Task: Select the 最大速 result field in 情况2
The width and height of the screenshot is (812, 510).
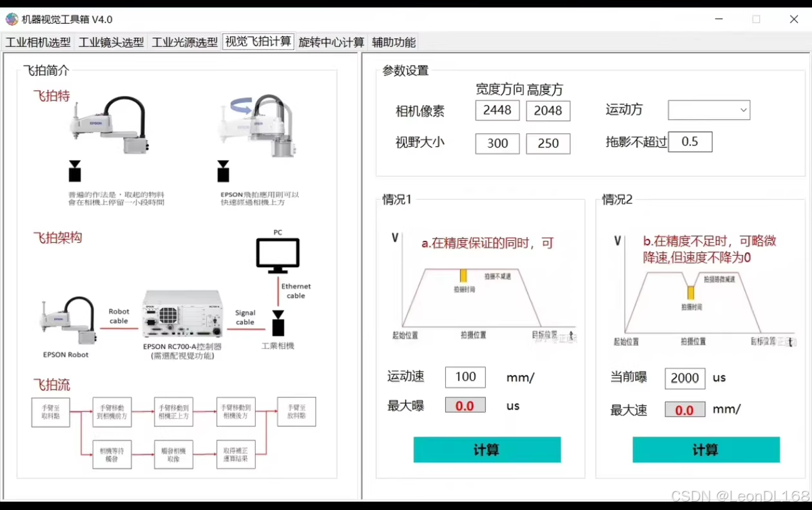Action: [684, 410]
